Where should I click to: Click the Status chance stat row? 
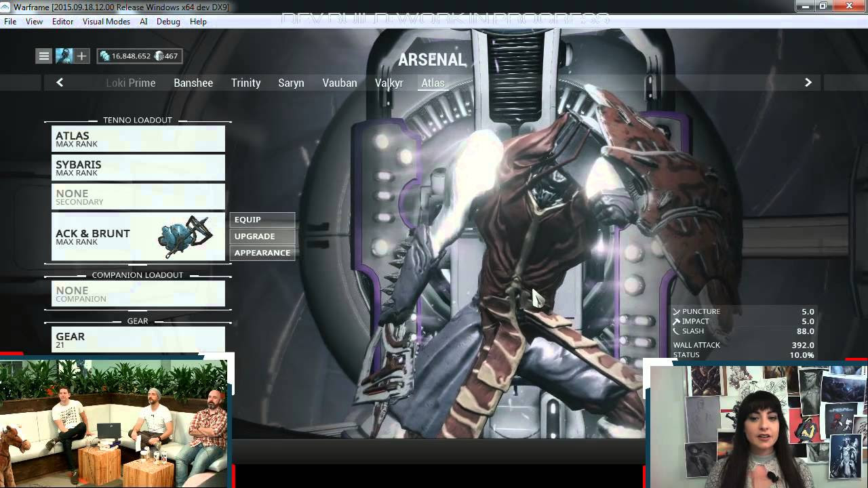pyautogui.click(x=744, y=355)
